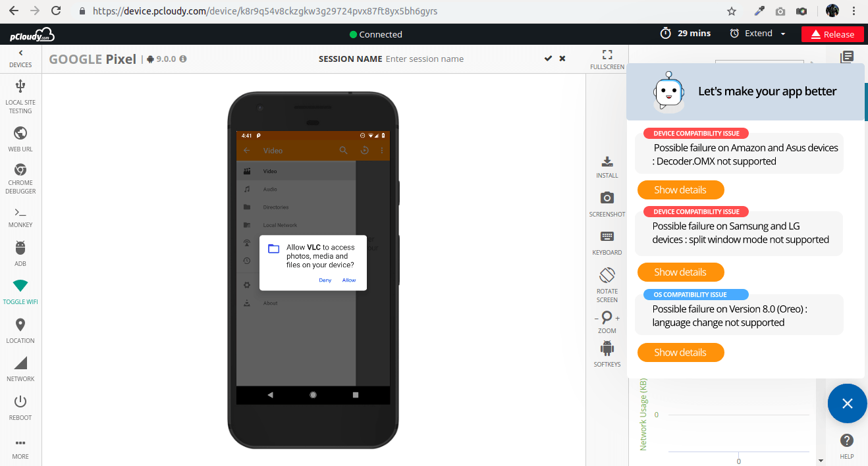Select Video in VLC drawer
The height and width of the screenshot is (466, 868).
coord(296,171)
